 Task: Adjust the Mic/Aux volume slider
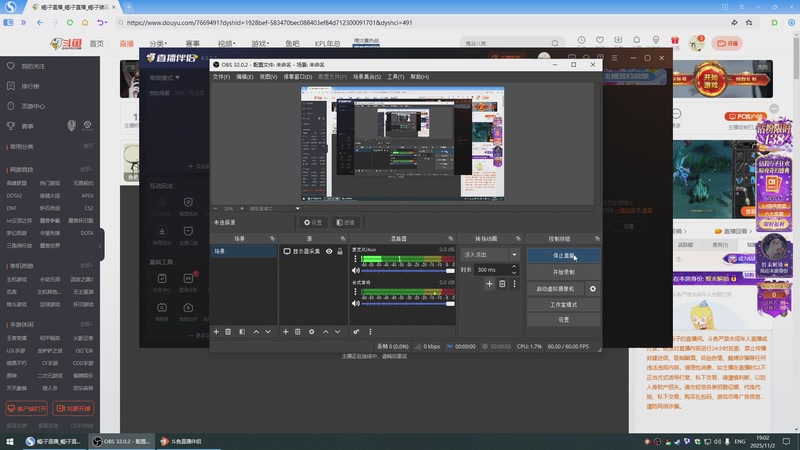pos(408,271)
